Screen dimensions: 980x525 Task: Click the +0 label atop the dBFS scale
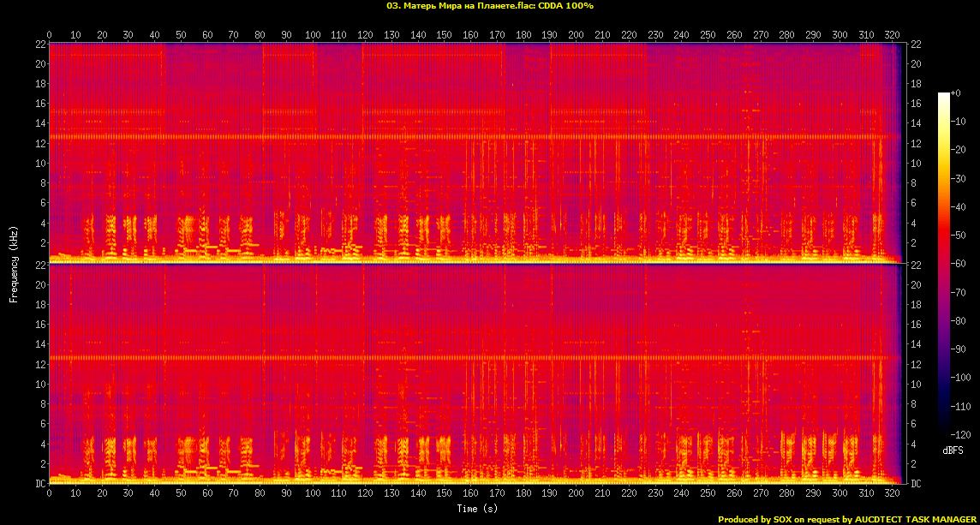[x=957, y=92]
